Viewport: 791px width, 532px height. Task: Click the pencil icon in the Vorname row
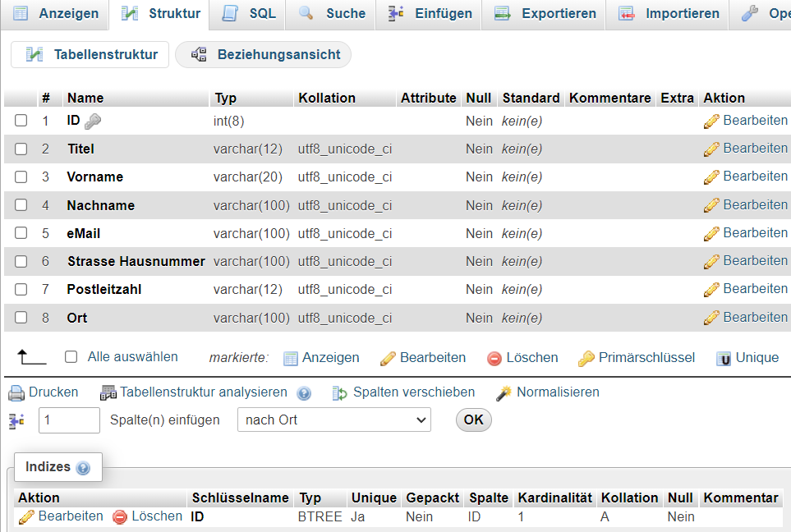tap(711, 177)
